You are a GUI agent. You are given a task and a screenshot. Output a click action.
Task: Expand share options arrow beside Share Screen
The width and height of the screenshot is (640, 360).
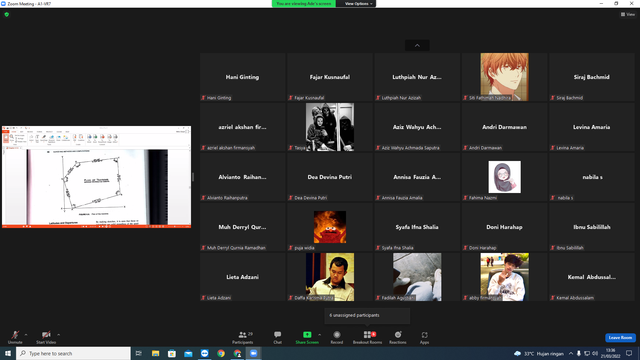click(x=320, y=335)
